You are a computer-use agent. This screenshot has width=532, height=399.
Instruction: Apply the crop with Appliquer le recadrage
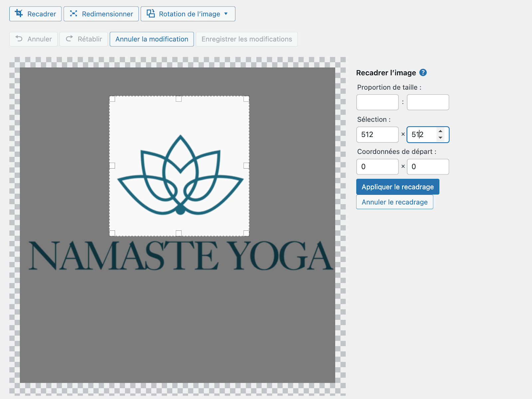398,187
